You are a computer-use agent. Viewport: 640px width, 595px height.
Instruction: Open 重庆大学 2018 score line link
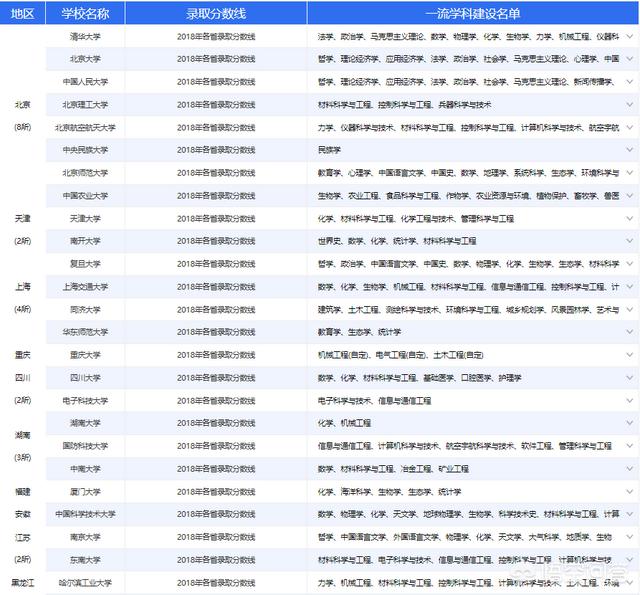pos(216,355)
